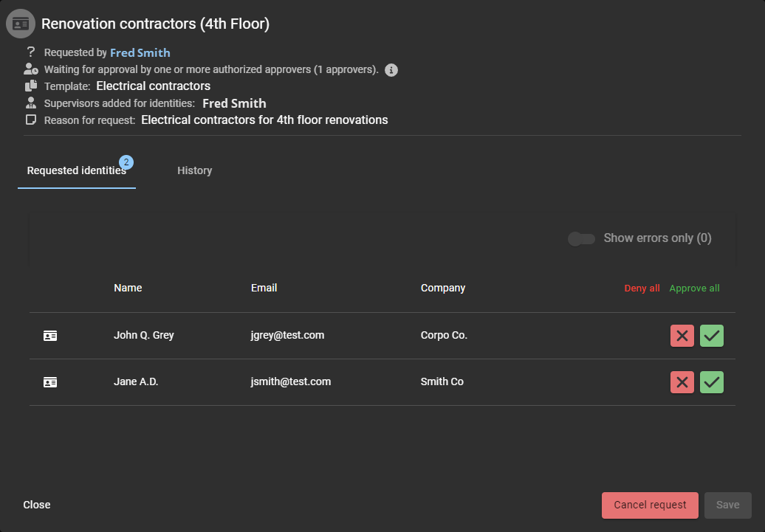Click the info icon next to approvers text

392,70
